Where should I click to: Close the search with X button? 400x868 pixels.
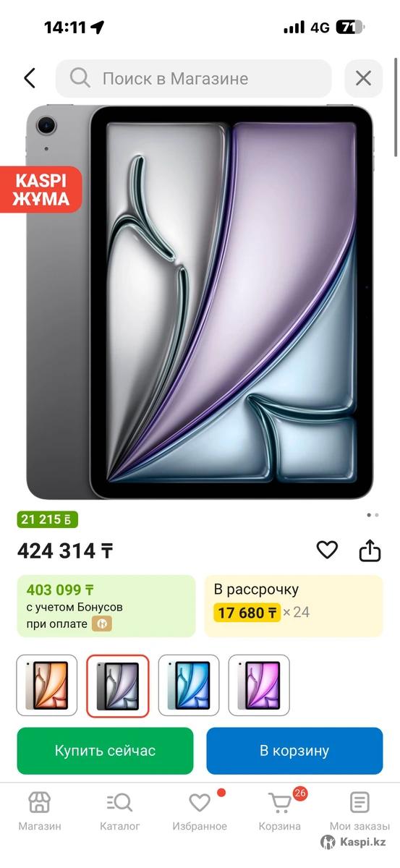(363, 78)
